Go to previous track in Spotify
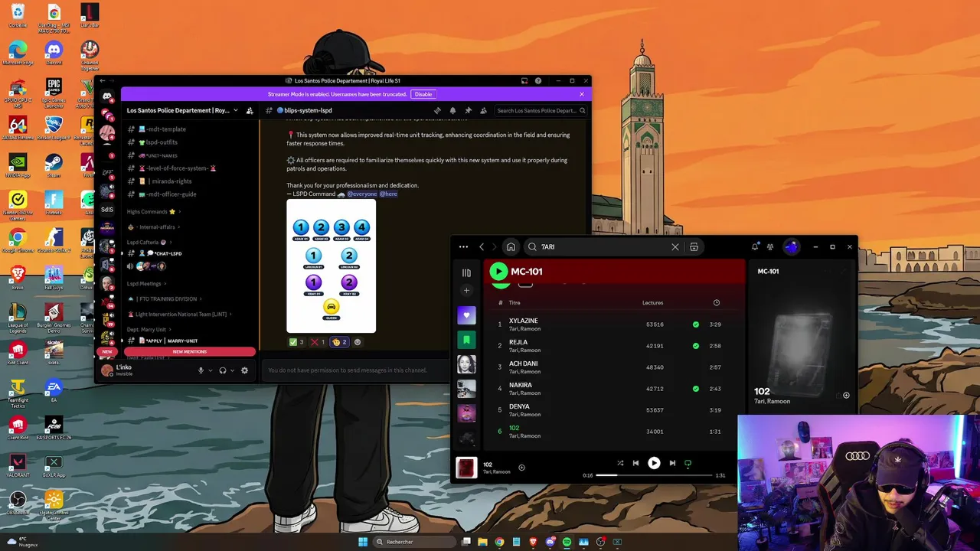Viewport: 980px width, 551px height. click(635, 463)
